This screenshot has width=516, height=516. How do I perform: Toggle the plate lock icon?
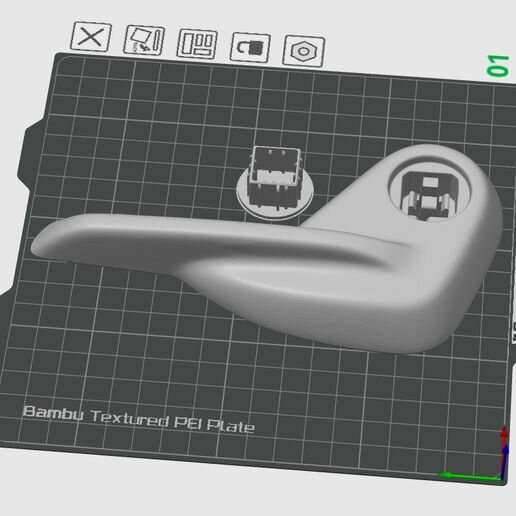pos(250,47)
